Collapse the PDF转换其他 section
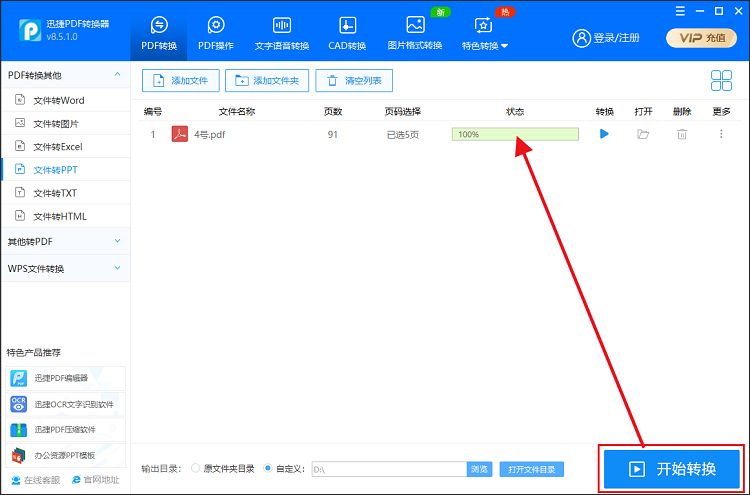This screenshot has height=495, width=750. coord(65,75)
